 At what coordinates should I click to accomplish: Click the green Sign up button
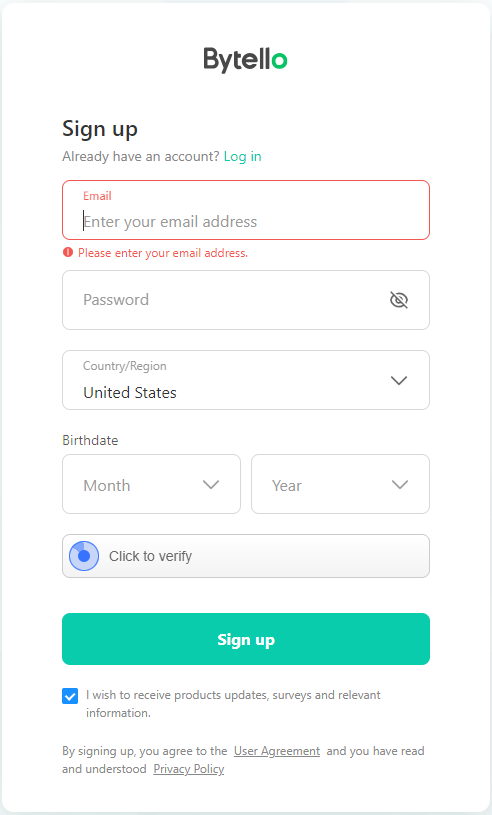(x=246, y=639)
